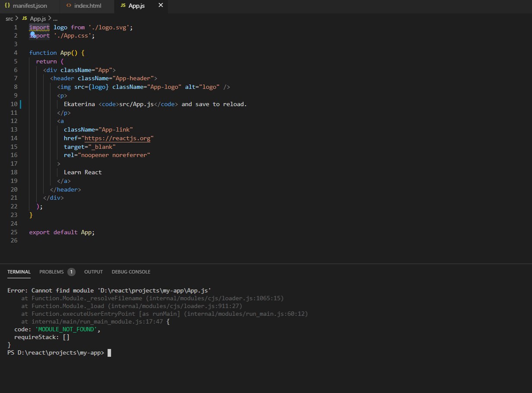The width and height of the screenshot is (532, 393).
Task: Expand the chevron after src breadcrumb
Action: click(17, 19)
